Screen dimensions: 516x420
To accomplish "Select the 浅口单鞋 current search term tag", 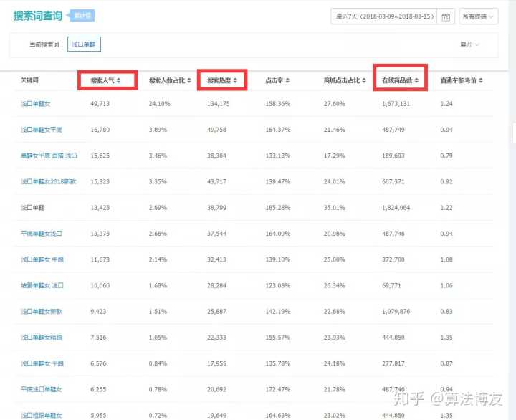I will [84, 44].
